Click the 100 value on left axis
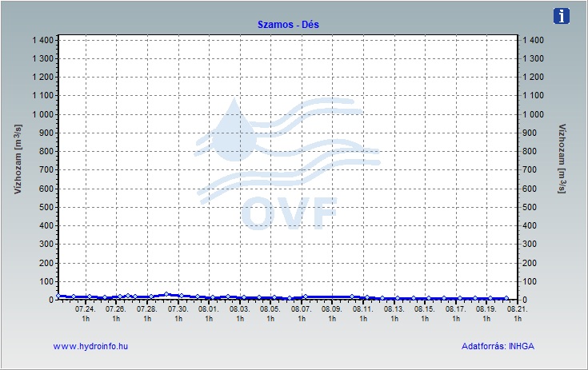Viewport: 588px width, 370px height. coord(46,281)
